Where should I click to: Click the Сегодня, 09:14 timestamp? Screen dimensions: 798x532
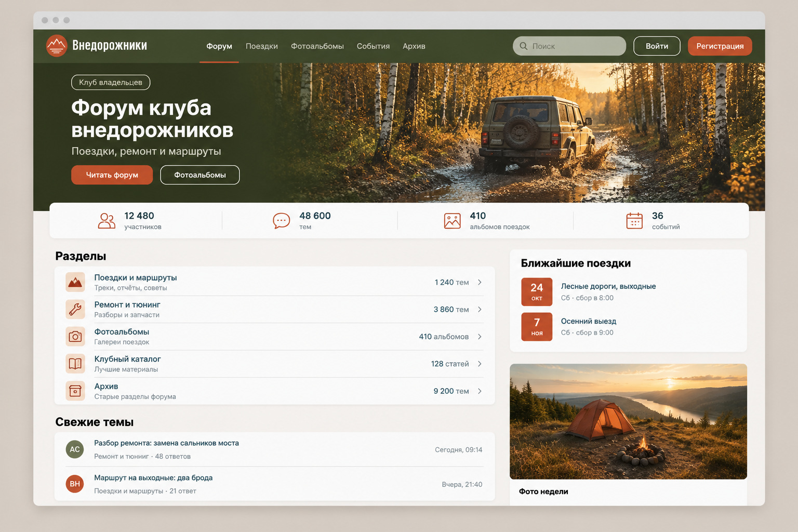pyautogui.click(x=458, y=450)
